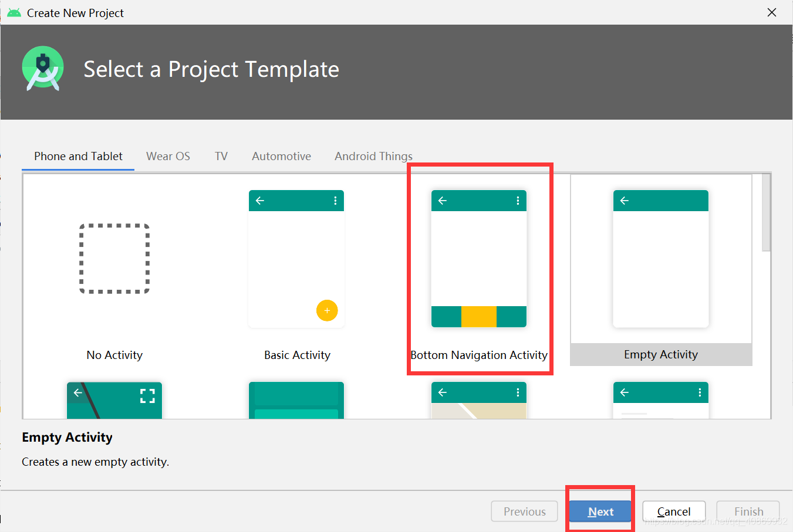Click the back arrow in Bottom Navigation preview

point(443,201)
